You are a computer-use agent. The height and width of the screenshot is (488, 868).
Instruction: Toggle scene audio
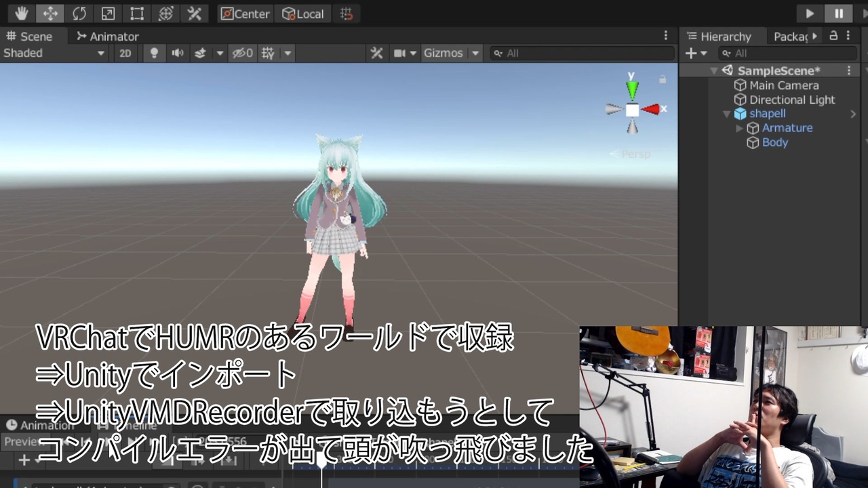coord(178,53)
